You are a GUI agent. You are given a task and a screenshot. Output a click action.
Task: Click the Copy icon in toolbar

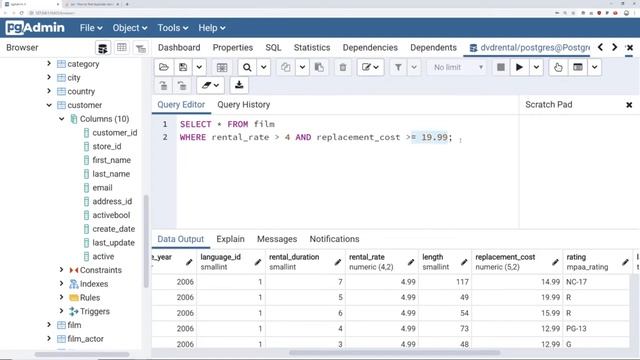[286, 67]
